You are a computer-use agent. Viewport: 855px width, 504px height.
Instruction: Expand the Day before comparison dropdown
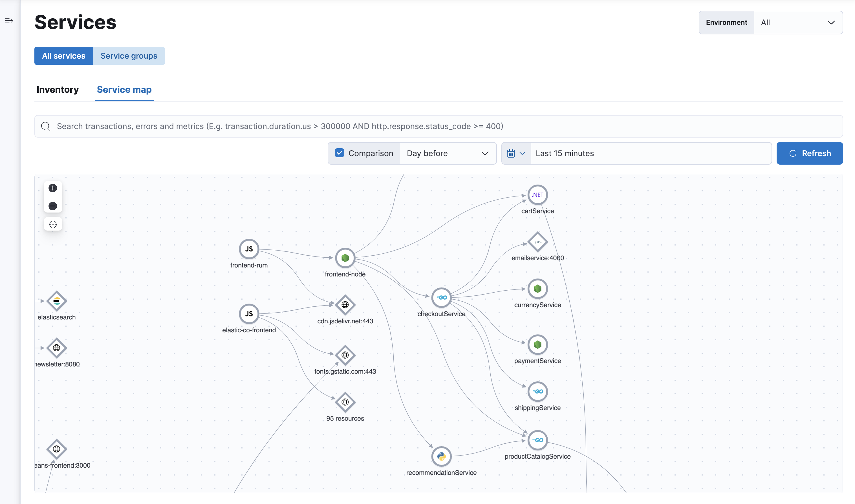[x=485, y=153]
